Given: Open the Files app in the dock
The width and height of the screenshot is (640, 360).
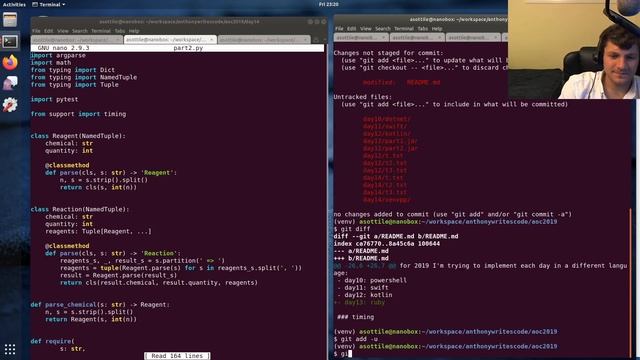Looking at the screenshot, I should (10, 20).
